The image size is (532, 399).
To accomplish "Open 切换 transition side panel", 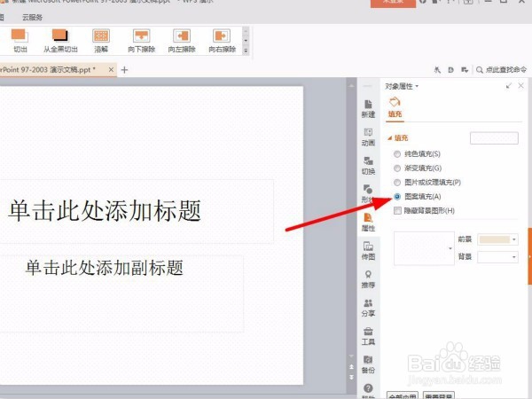I will (368, 165).
